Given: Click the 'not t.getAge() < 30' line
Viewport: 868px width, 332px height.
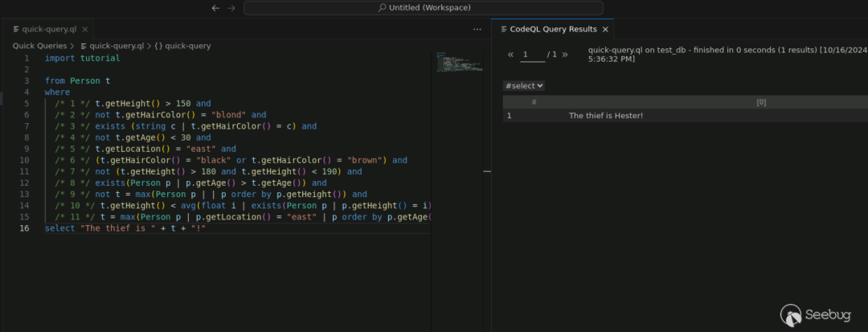Looking at the screenshot, I should tap(133, 137).
